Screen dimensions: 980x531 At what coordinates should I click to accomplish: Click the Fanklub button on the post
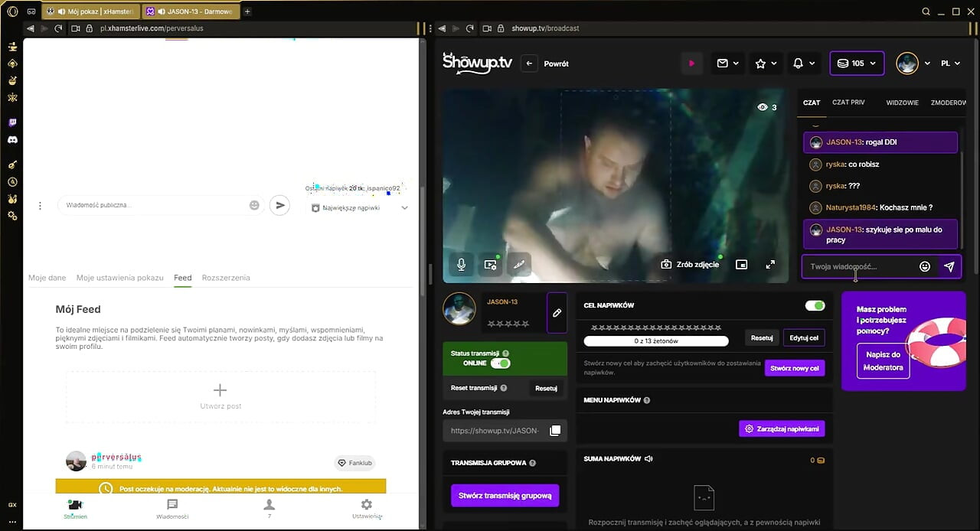pos(354,463)
